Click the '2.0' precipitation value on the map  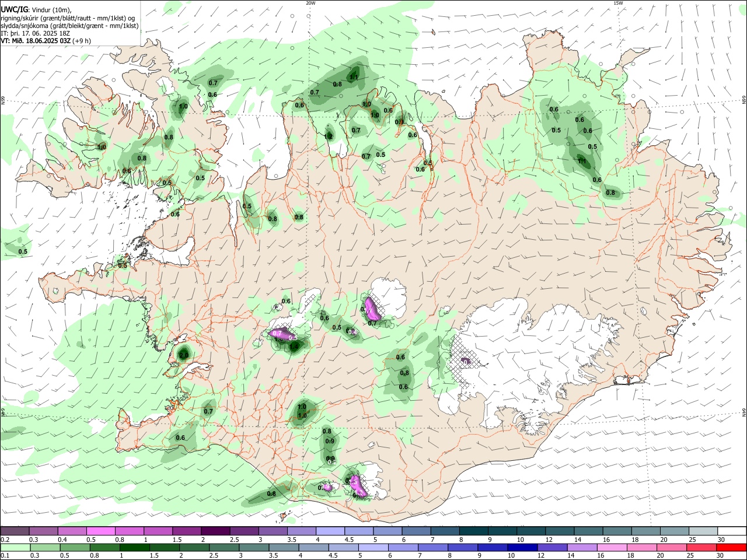(x=184, y=355)
